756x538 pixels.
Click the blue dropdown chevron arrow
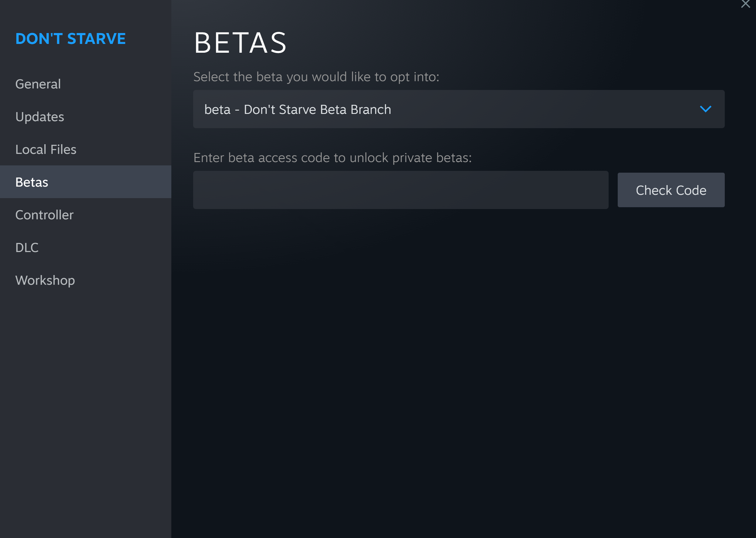[705, 109]
